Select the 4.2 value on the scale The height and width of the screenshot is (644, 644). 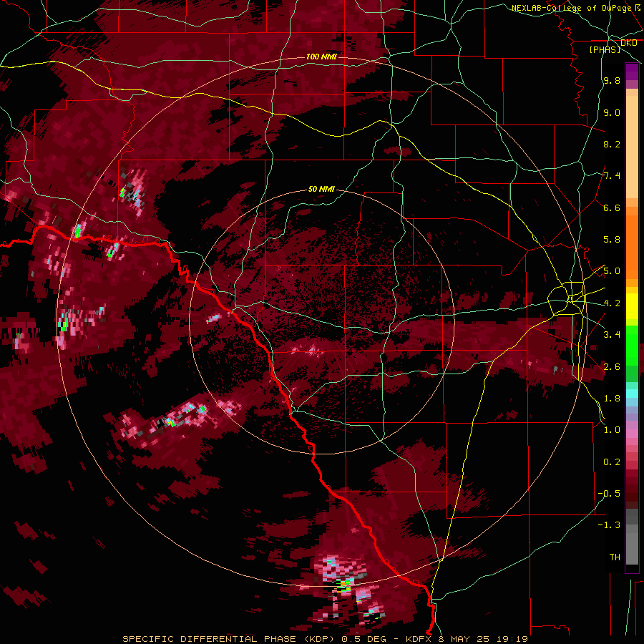[x=612, y=303]
